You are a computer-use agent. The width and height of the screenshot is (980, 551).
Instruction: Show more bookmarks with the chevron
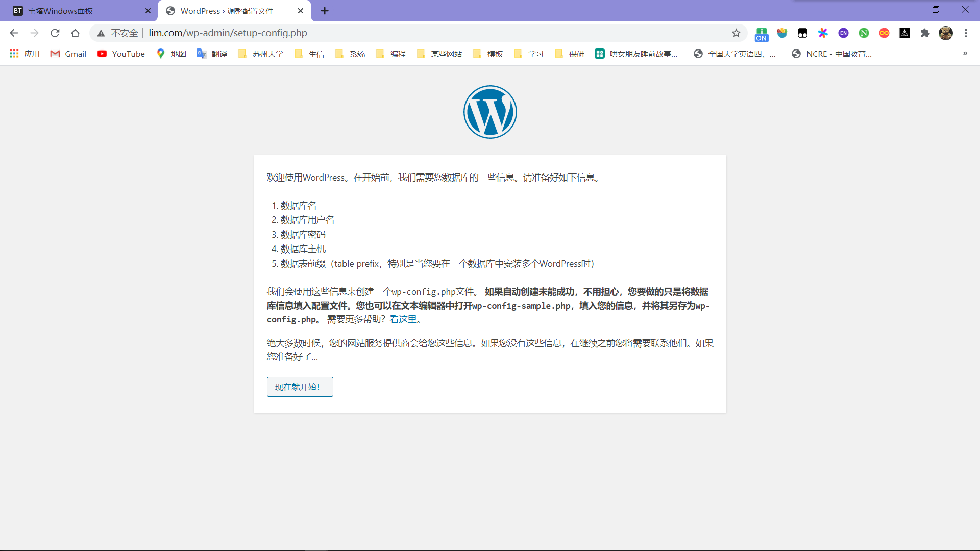tap(965, 54)
